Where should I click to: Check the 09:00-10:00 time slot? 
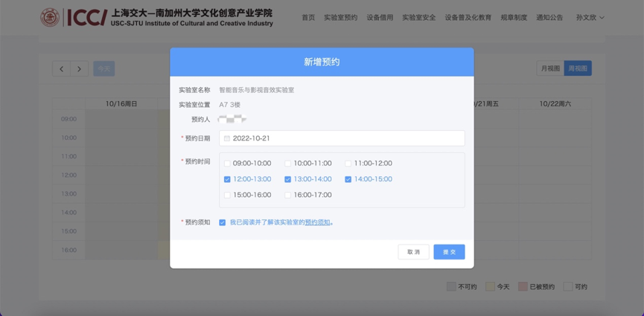pyautogui.click(x=227, y=164)
